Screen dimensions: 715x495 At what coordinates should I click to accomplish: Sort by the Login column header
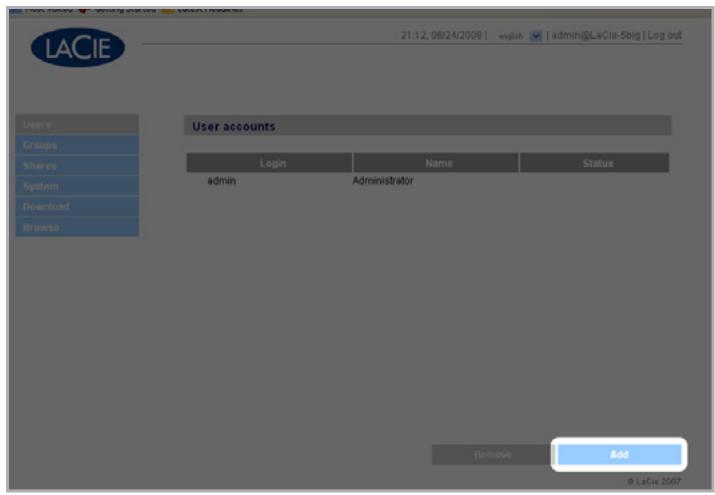[269, 163]
